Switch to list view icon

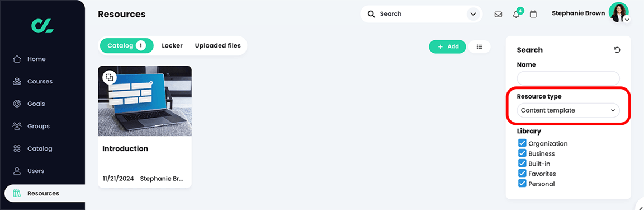479,47
